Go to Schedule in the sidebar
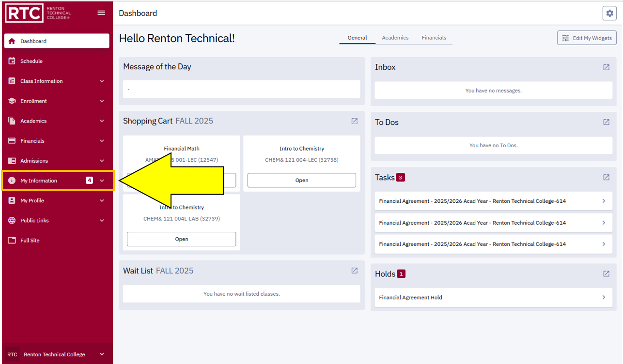623x364 pixels. (31, 61)
